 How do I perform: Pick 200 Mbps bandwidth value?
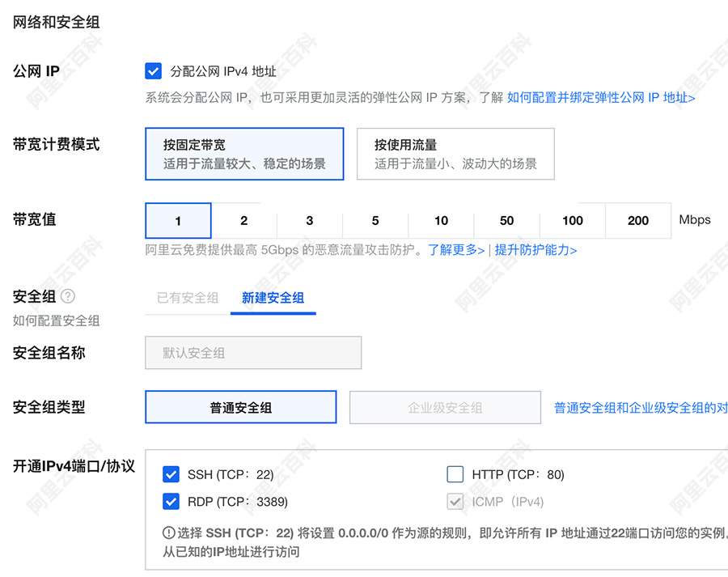click(638, 220)
